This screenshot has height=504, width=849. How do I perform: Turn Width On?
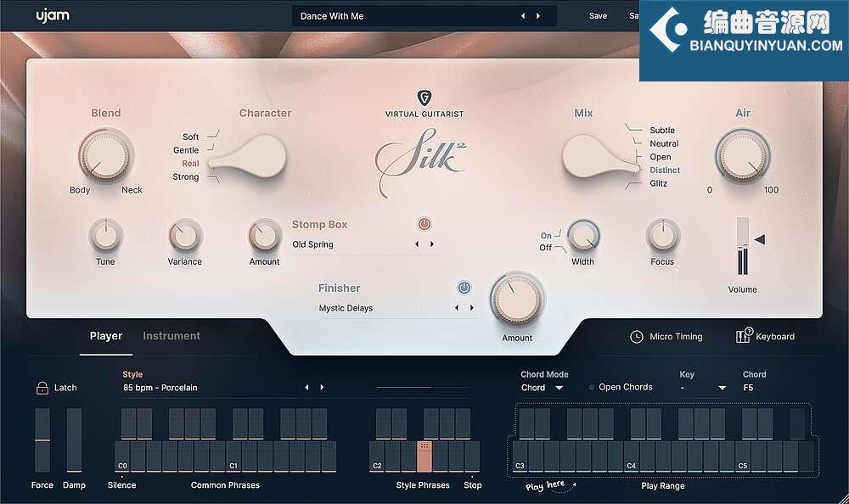tap(546, 236)
